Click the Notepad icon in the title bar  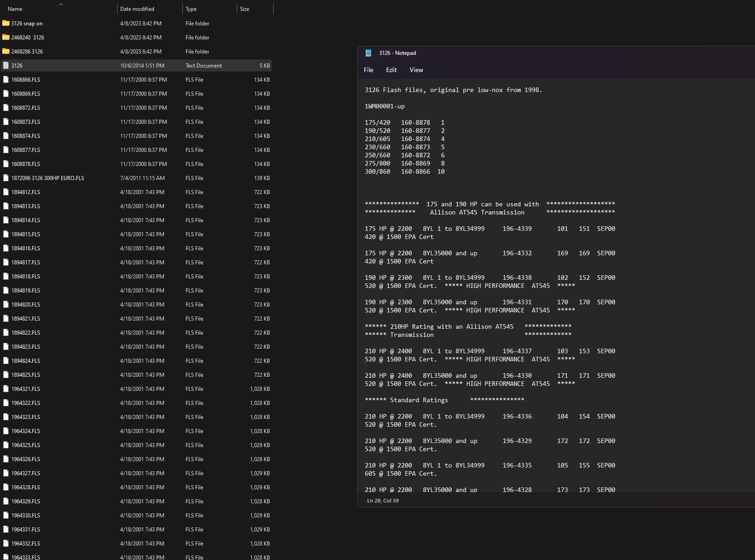[368, 53]
